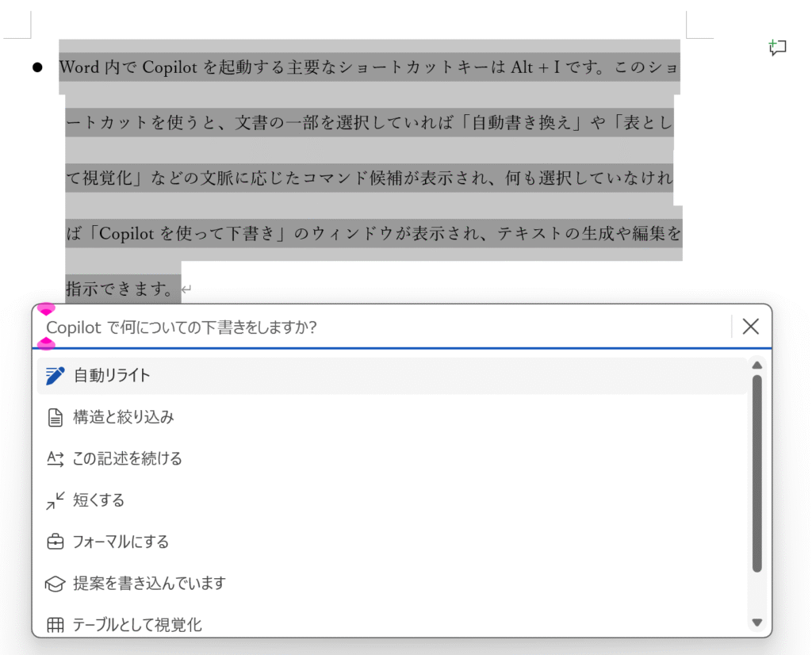The image size is (812, 655).
Task: Click the new comment icon in margin
Action: (778, 48)
